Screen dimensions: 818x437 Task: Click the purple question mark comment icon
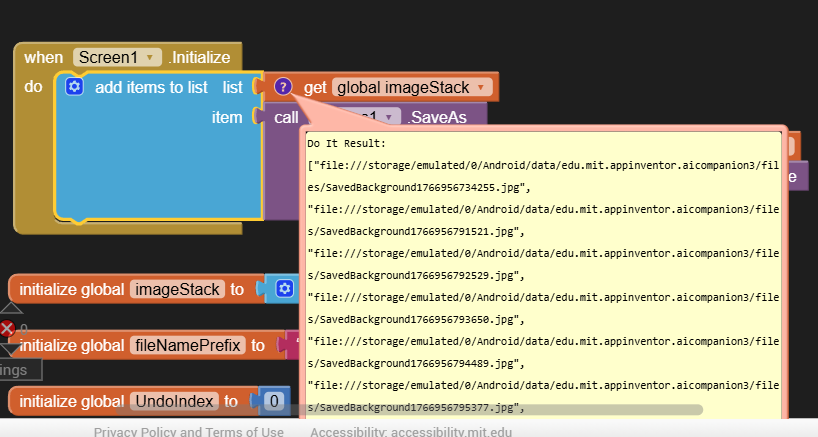tap(283, 87)
